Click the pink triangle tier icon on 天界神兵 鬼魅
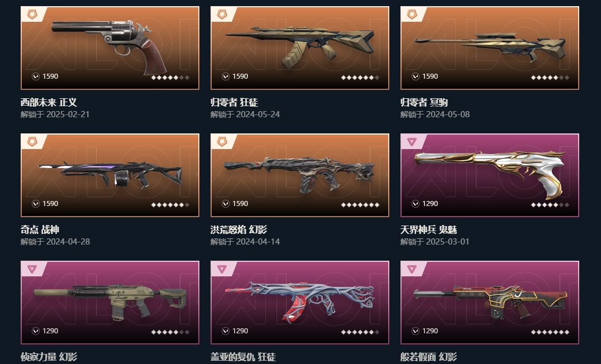601x364 pixels. pos(412,142)
